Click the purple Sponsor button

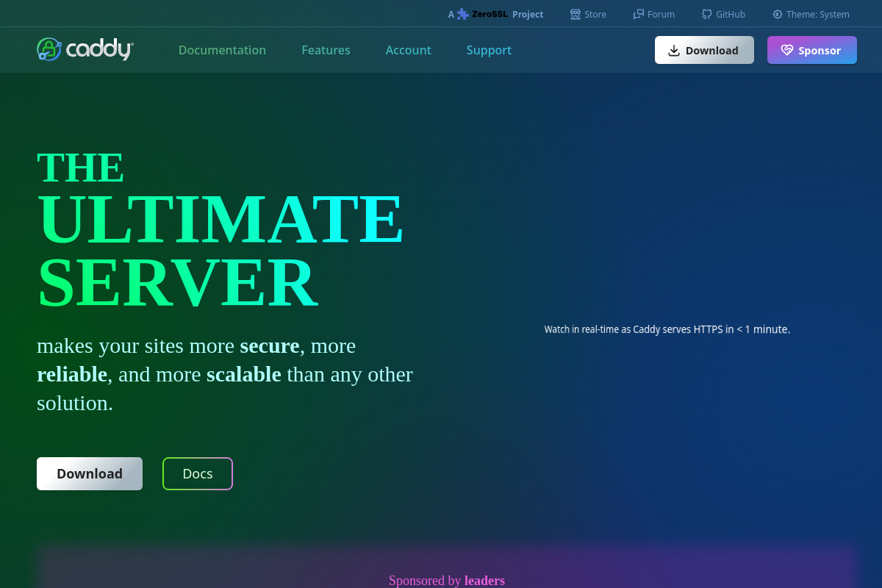point(812,50)
